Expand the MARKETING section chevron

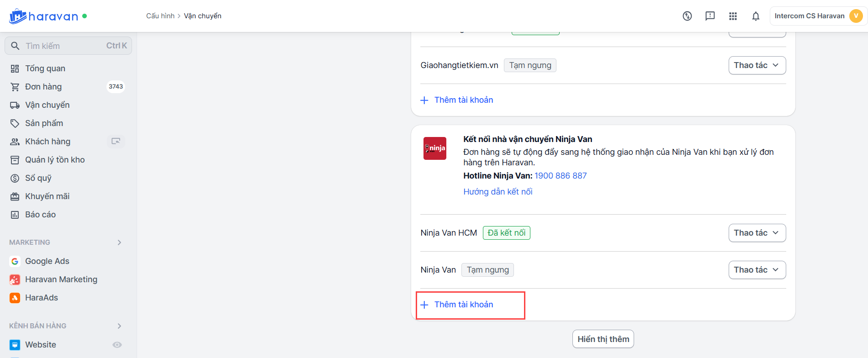click(119, 242)
